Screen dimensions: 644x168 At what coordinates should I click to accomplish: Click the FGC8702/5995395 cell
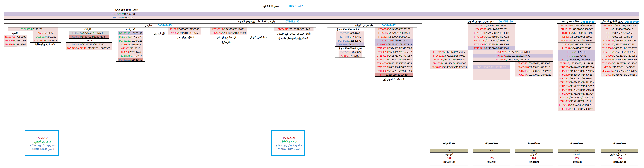click(x=123, y=18)
